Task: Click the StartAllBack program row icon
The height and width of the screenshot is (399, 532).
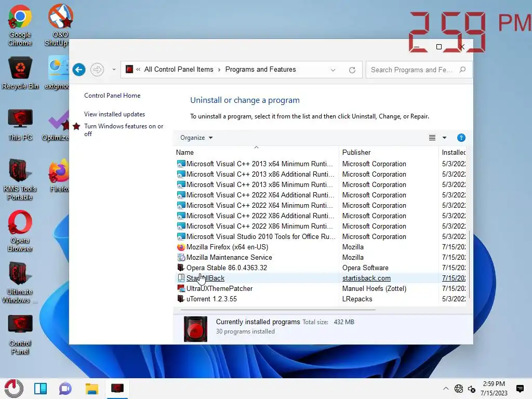Action: click(181, 278)
